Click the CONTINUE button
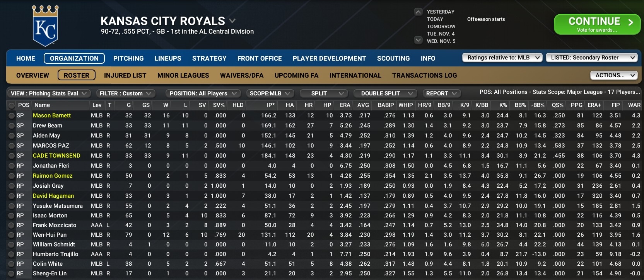This screenshot has width=644, height=280. point(597,24)
